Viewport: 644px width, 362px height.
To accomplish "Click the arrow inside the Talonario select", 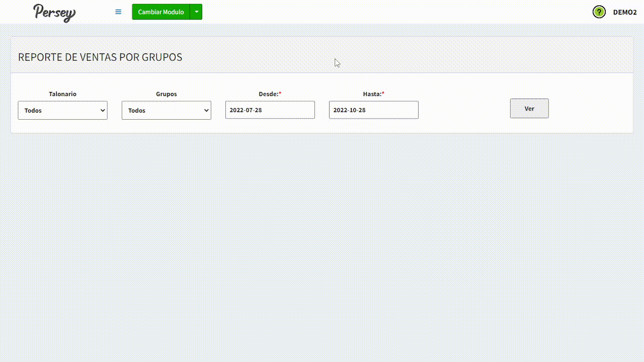I will coord(103,110).
